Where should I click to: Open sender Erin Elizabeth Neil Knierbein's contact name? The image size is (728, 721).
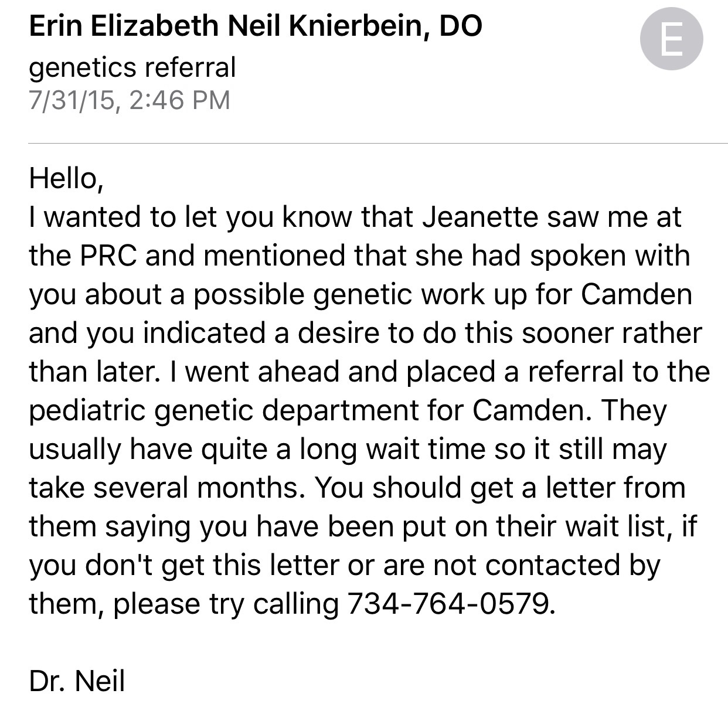[223, 26]
